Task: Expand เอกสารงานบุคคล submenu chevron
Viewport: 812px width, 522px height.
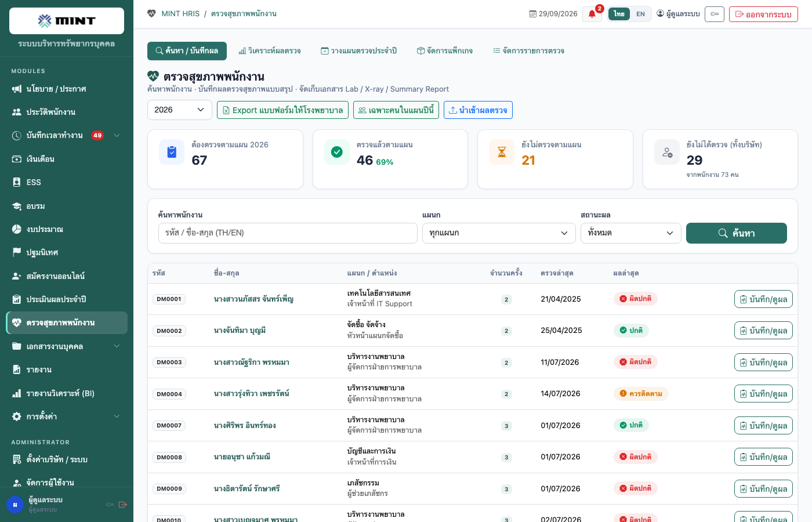Action: pos(117,346)
